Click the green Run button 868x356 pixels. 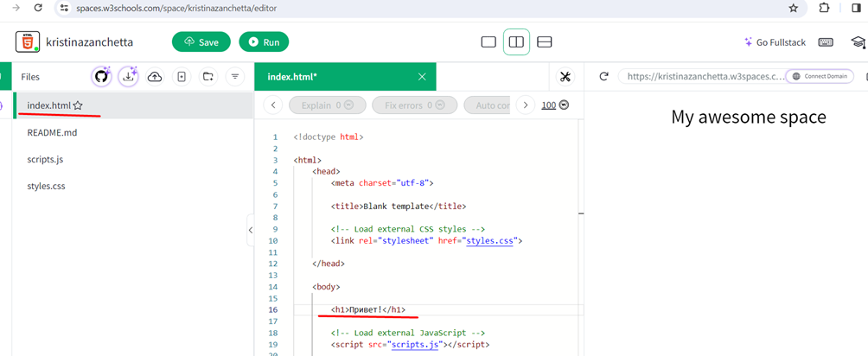264,42
